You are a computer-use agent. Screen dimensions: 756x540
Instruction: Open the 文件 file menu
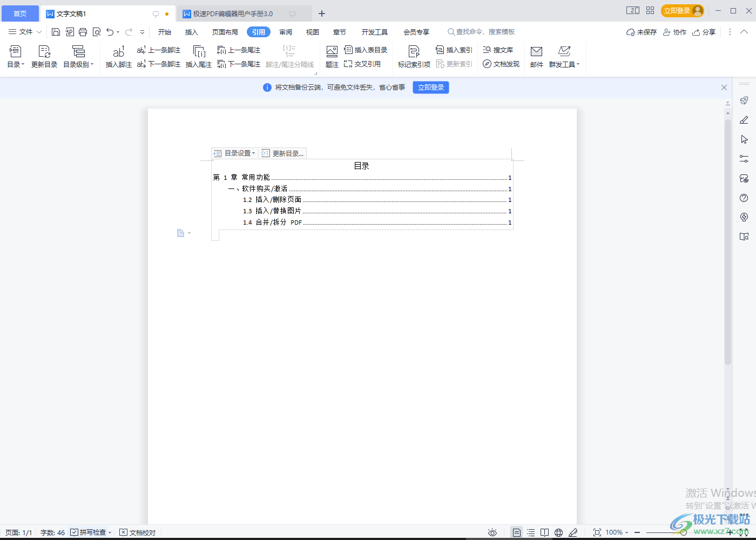pos(25,32)
